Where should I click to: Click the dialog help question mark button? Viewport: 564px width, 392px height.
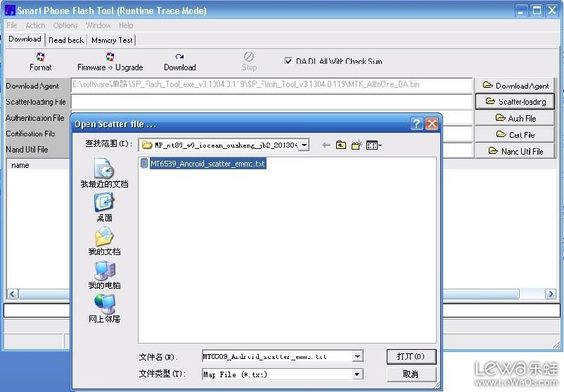pyautogui.click(x=416, y=124)
